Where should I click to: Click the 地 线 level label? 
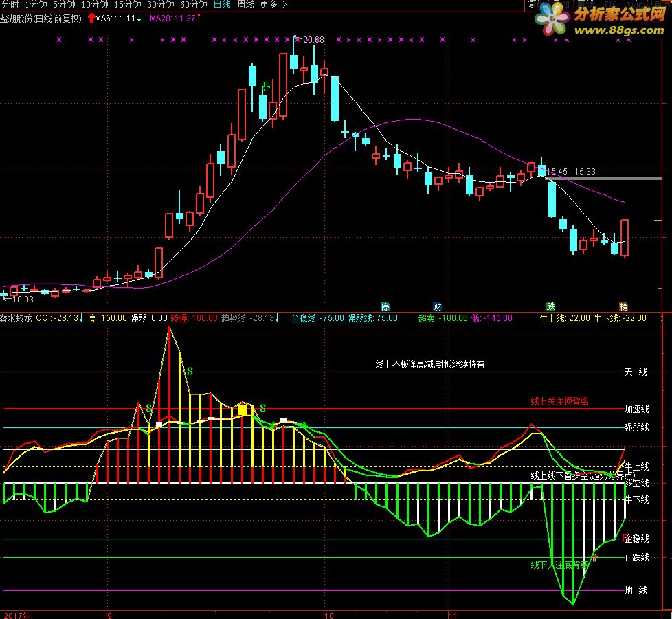coord(636,591)
